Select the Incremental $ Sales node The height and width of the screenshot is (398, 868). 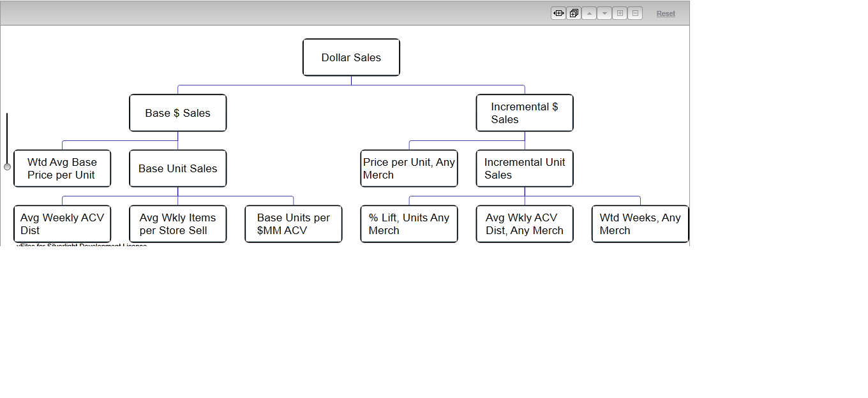pos(525,113)
